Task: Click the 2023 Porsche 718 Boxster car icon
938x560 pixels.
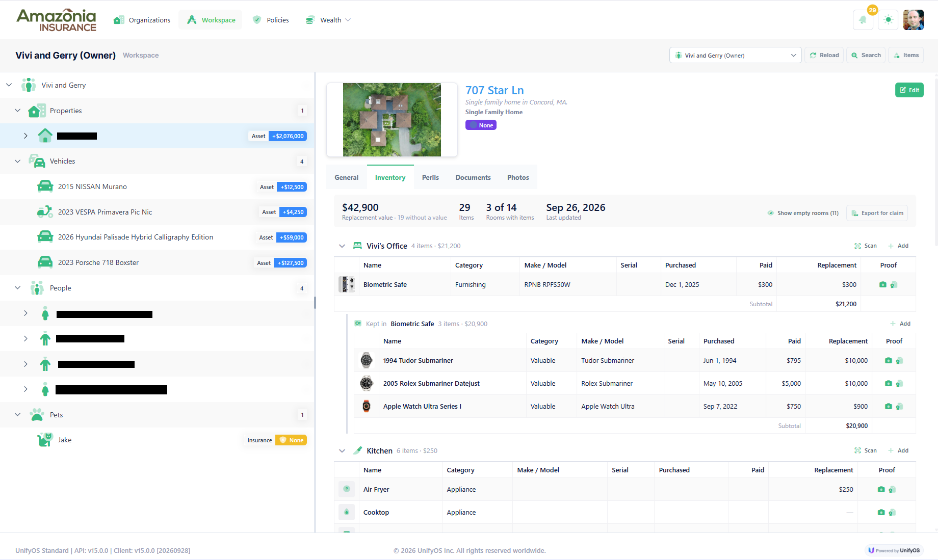Action: coord(45,262)
